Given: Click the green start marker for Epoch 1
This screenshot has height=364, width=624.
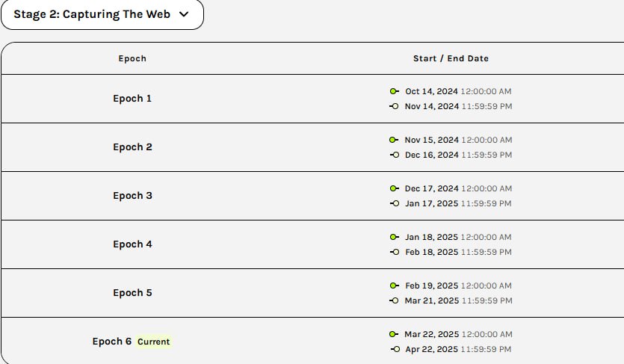Looking at the screenshot, I should (x=395, y=91).
